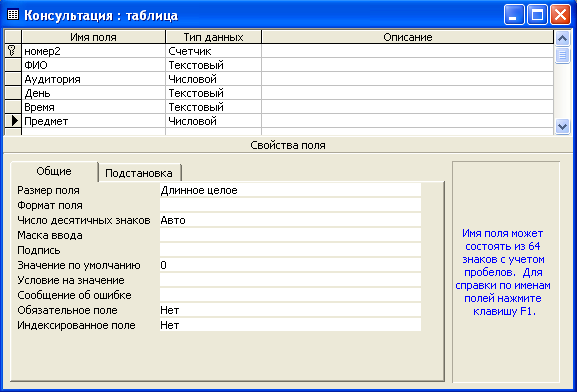Click the primary key icon beside номер2
Viewport: 577px width, 392px height.
(x=12, y=50)
